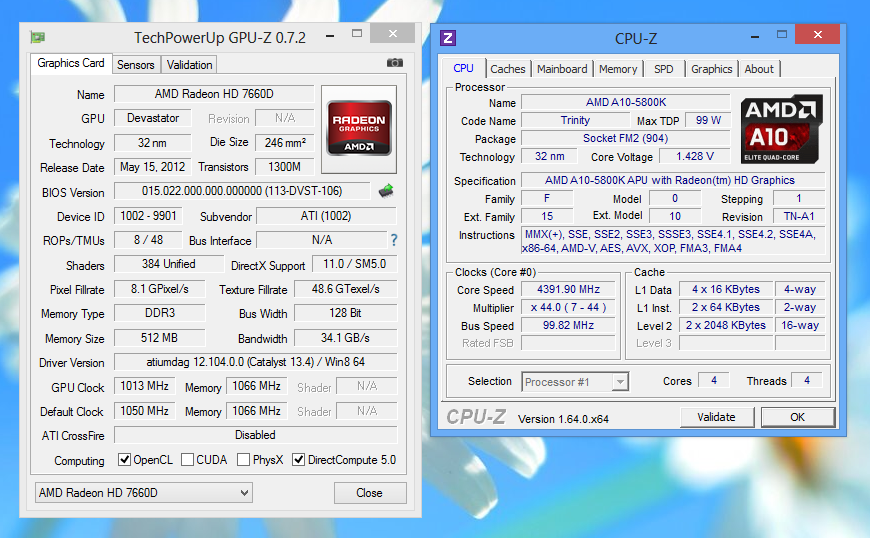Screen dimensions: 870x538
Task: Switch to the Validation tab in GPU-Z
Action: [189, 65]
